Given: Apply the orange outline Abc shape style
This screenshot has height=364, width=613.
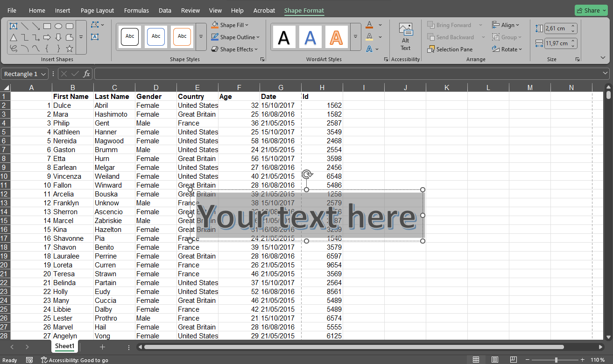Looking at the screenshot, I should (x=182, y=36).
